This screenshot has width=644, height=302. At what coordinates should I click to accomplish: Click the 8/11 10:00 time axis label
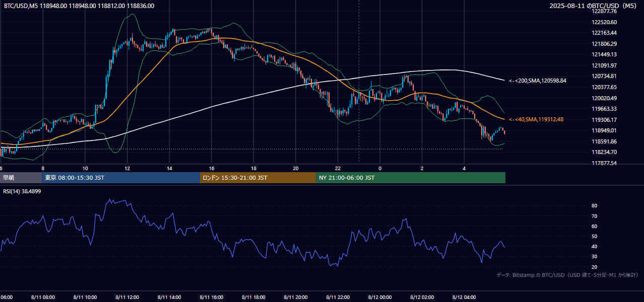(86, 297)
